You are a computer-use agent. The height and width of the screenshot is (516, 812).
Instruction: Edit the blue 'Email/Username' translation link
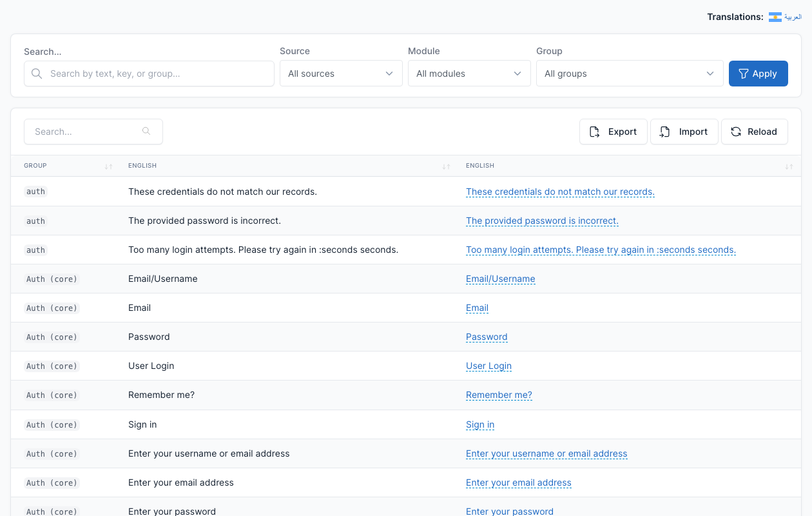click(x=501, y=279)
